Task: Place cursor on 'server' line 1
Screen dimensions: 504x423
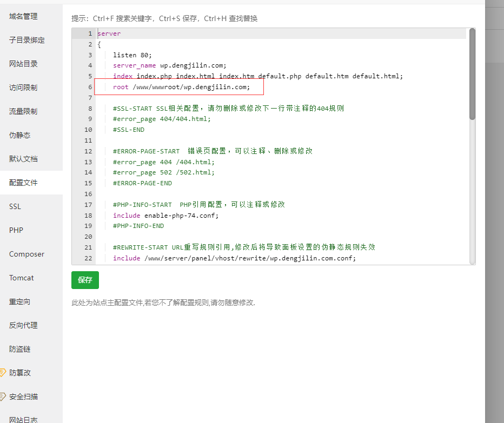Action: [109, 33]
